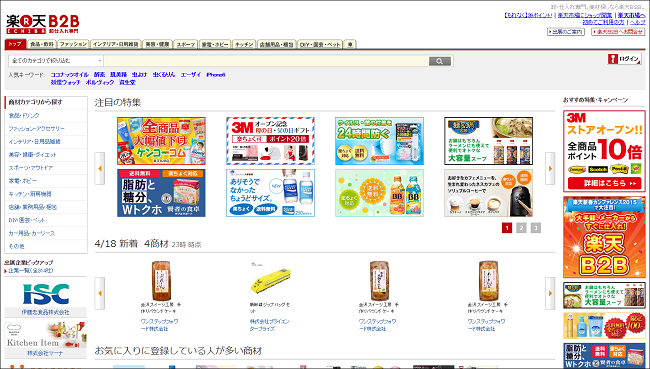Open スポーツ・アウトドア in the category sidebar
Screen dimensions: 650x369
[31, 168]
